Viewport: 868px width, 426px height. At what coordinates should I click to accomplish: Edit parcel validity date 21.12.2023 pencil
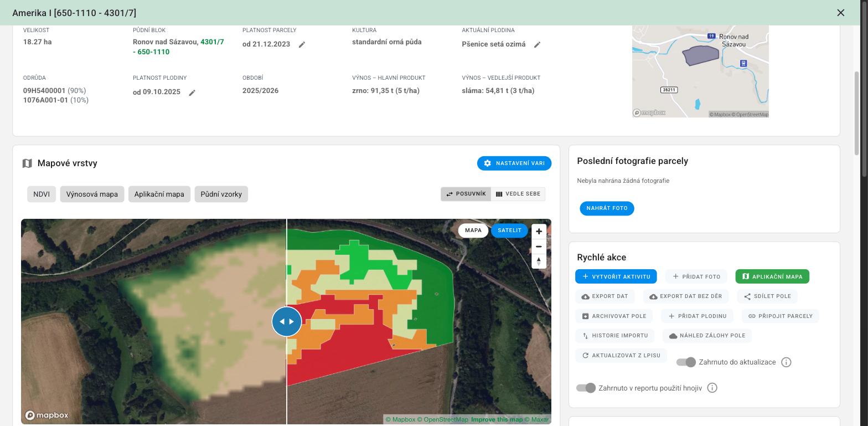point(302,44)
